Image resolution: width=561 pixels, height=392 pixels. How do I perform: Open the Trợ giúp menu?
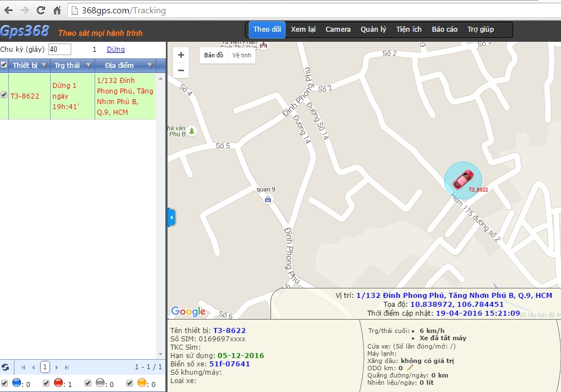(480, 30)
